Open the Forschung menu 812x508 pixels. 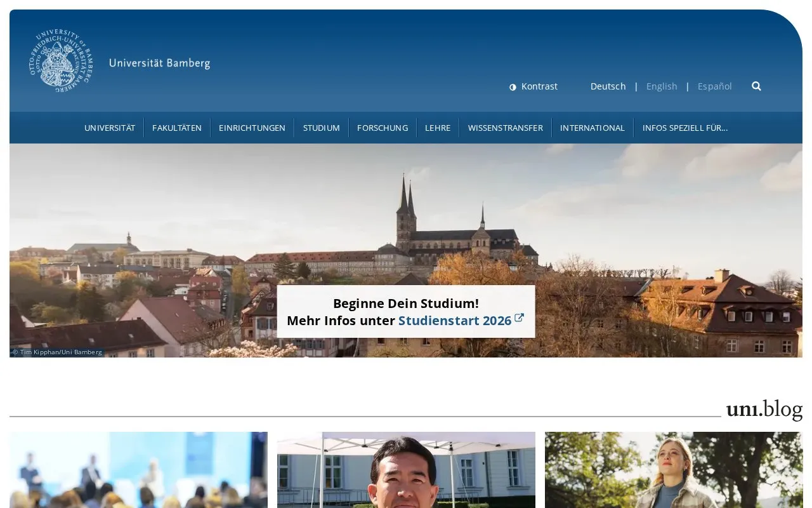point(383,128)
